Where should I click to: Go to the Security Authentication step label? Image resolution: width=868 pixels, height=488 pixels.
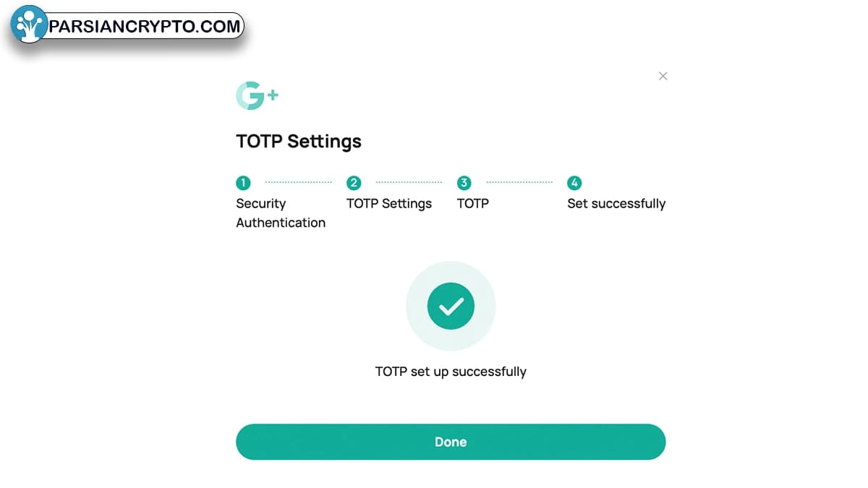pos(280,213)
